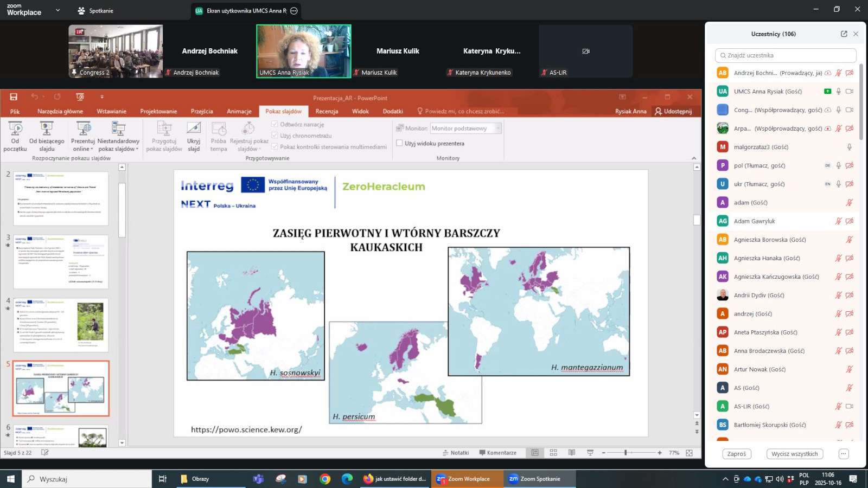
Task: Click the Zaproś button
Action: tap(736, 454)
